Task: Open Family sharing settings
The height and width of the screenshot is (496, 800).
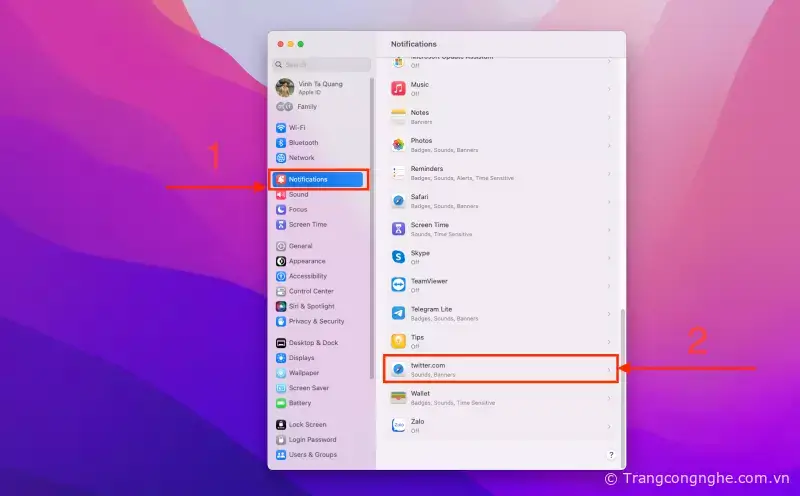Action: point(306,106)
